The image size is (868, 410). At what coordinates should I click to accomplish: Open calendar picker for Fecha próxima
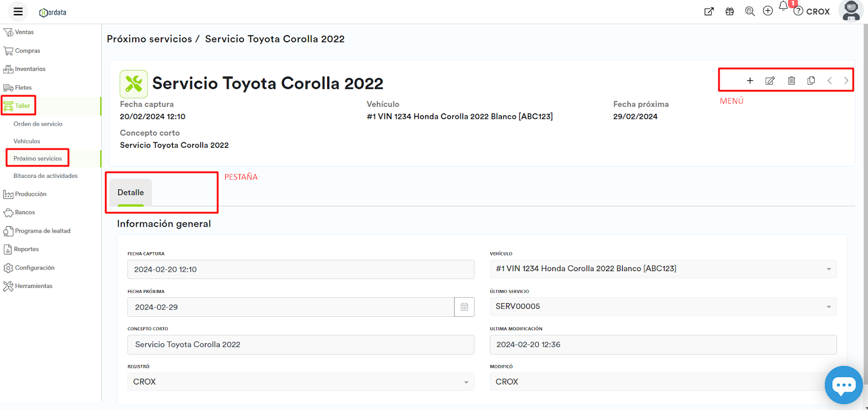point(464,307)
